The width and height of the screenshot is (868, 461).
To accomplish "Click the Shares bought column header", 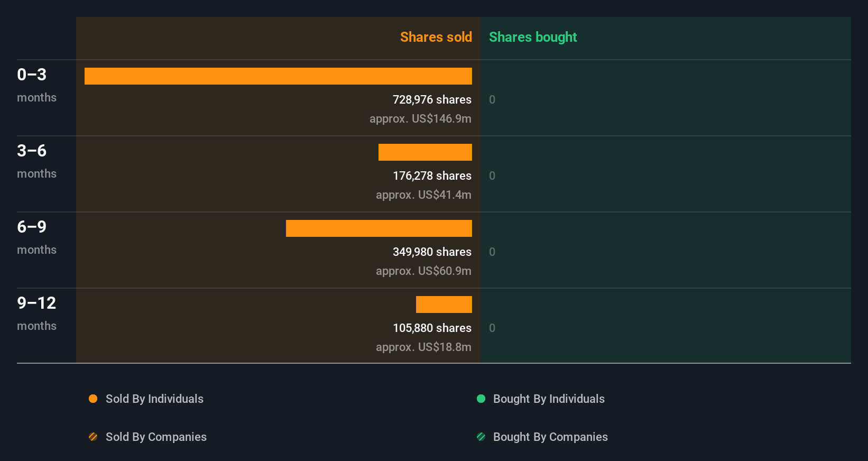I will point(533,37).
